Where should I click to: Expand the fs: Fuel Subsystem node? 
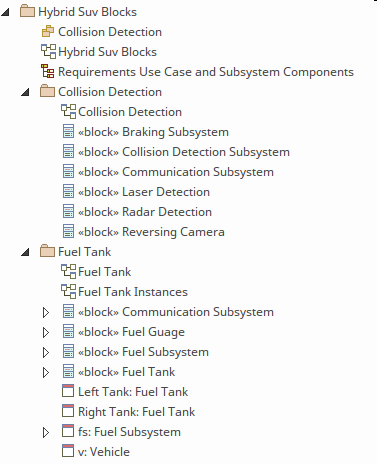point(46,432)
